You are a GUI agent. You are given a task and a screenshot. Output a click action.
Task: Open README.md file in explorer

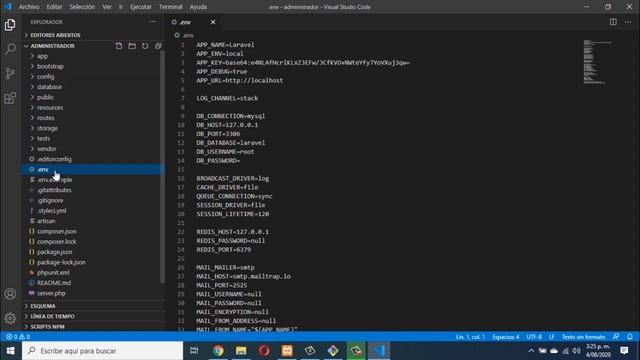[x=54, y=282]
